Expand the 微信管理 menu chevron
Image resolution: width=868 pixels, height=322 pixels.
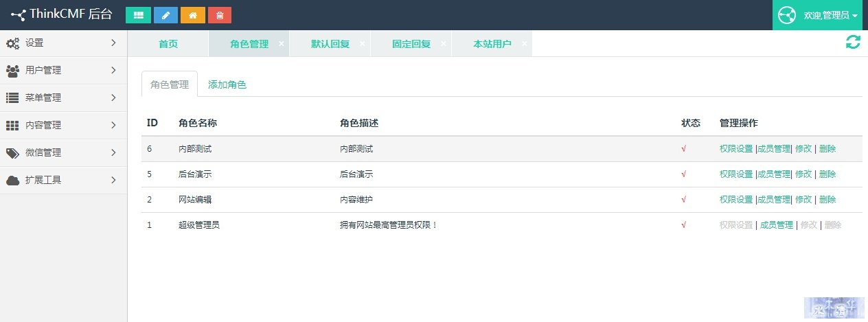pos(114,152)
